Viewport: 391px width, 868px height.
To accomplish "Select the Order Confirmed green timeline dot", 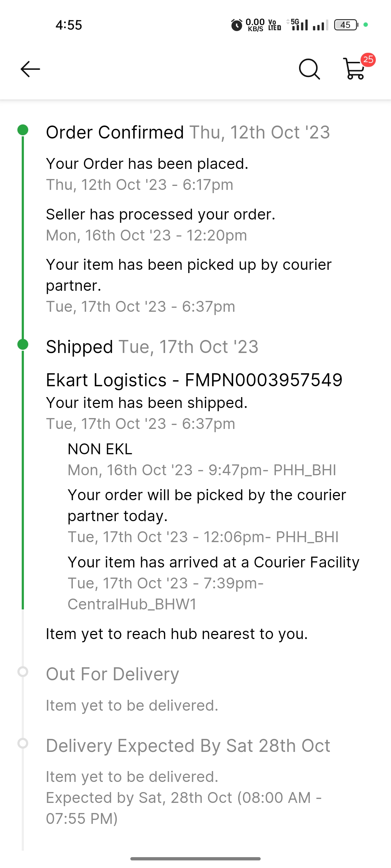I will pos(23,130).
